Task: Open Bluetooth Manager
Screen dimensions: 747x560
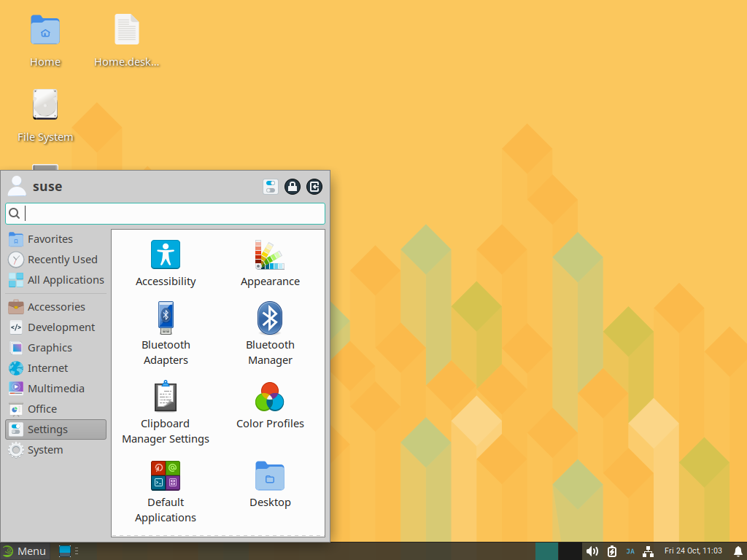Action: click(x=270, y=319)
